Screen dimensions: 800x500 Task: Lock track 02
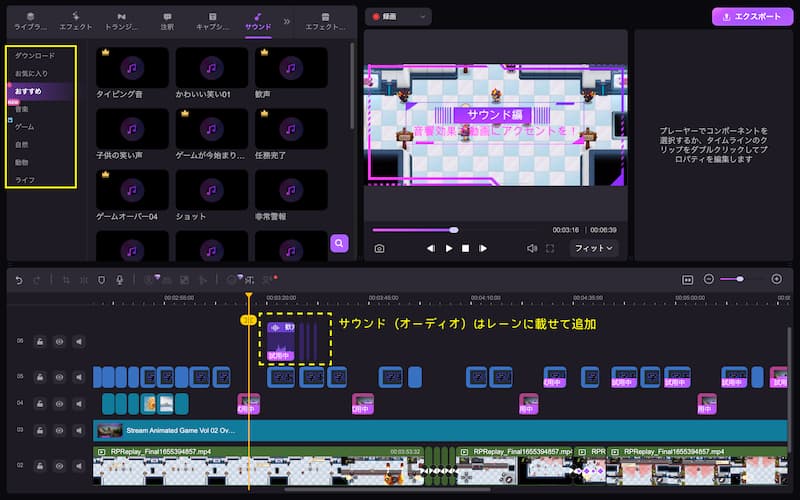pos(40,466)
